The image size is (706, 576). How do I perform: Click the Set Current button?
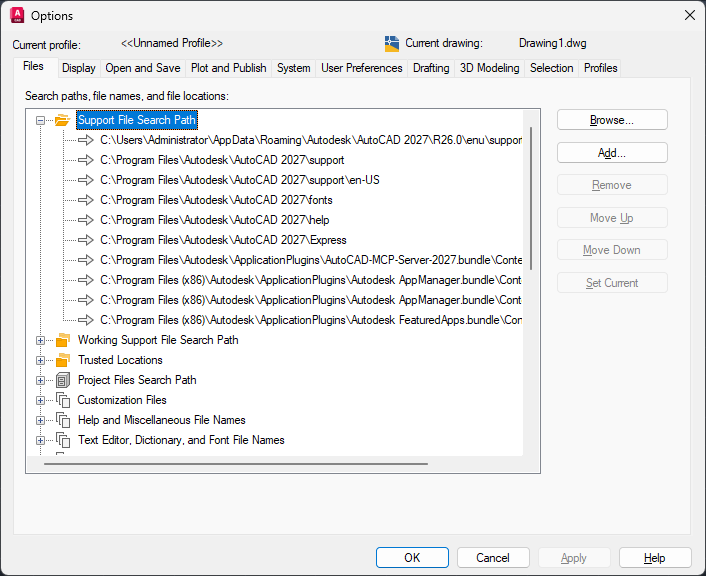(612, 283)
